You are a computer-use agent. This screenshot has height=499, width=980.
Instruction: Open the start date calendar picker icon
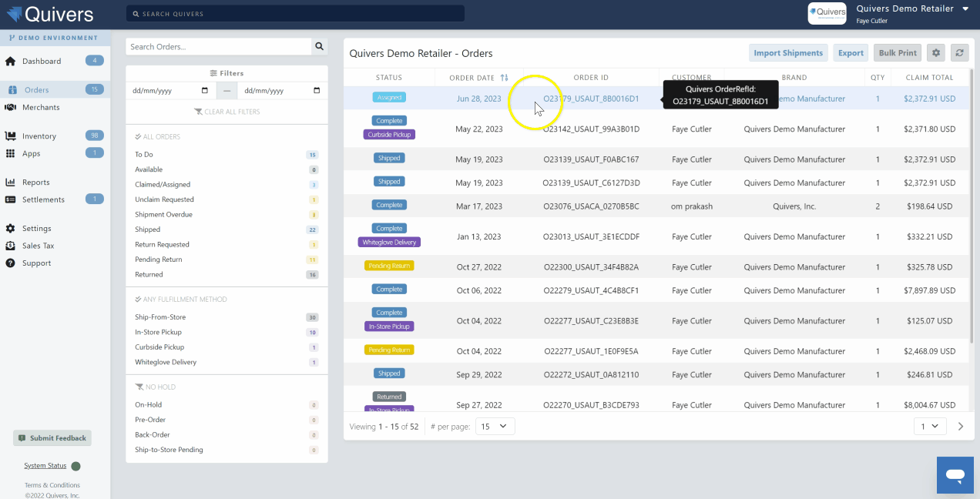[x=205, y=91]
